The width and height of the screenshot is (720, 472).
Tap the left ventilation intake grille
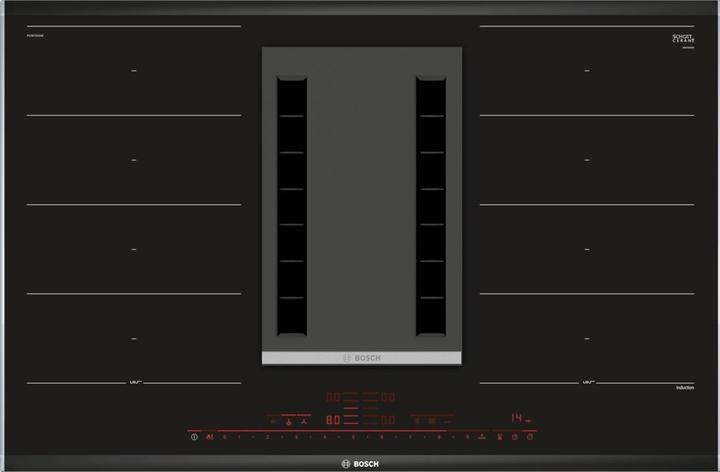pos(292,206)
